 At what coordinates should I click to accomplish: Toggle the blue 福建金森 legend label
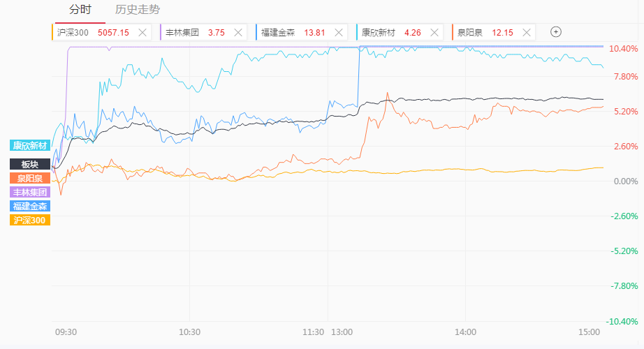point(30,206)
